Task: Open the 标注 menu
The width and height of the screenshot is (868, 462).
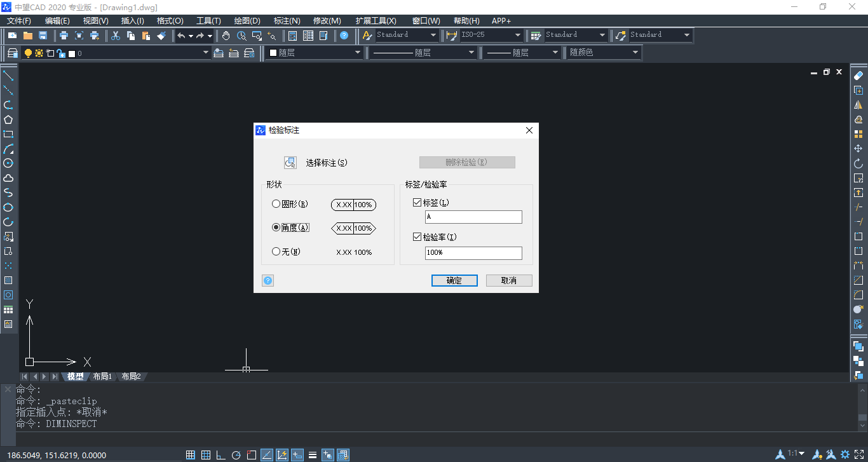Action: [287, 20]
